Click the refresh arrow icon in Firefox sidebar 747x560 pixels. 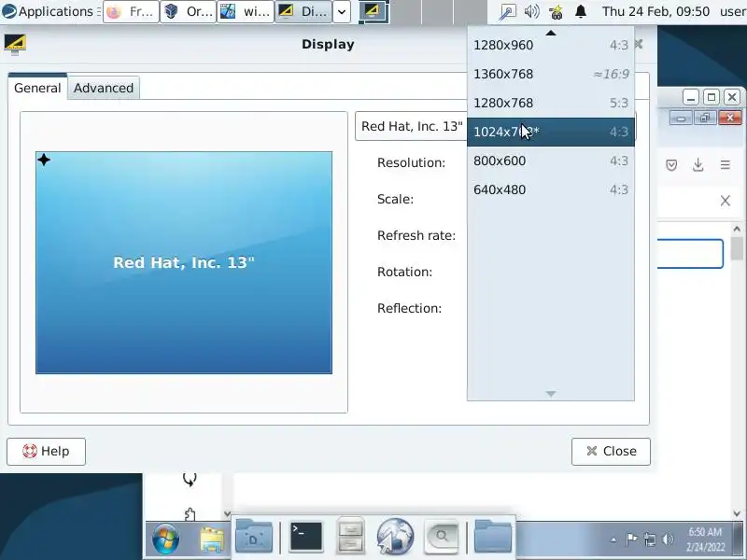point(190,480)
